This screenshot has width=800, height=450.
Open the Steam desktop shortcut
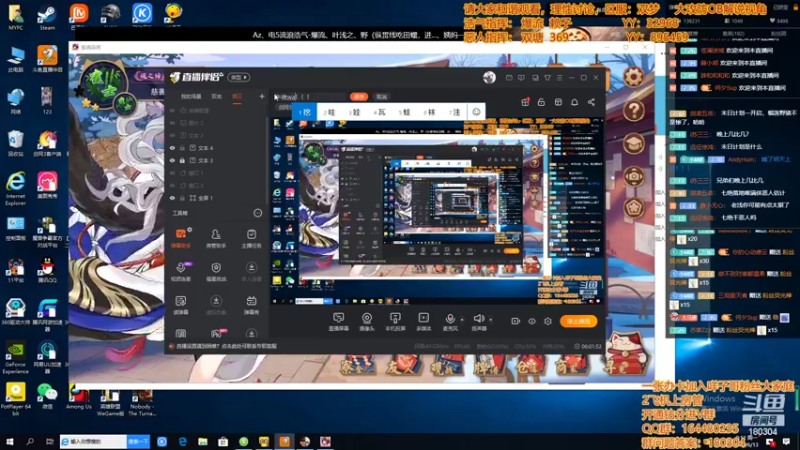coord(47,18)
